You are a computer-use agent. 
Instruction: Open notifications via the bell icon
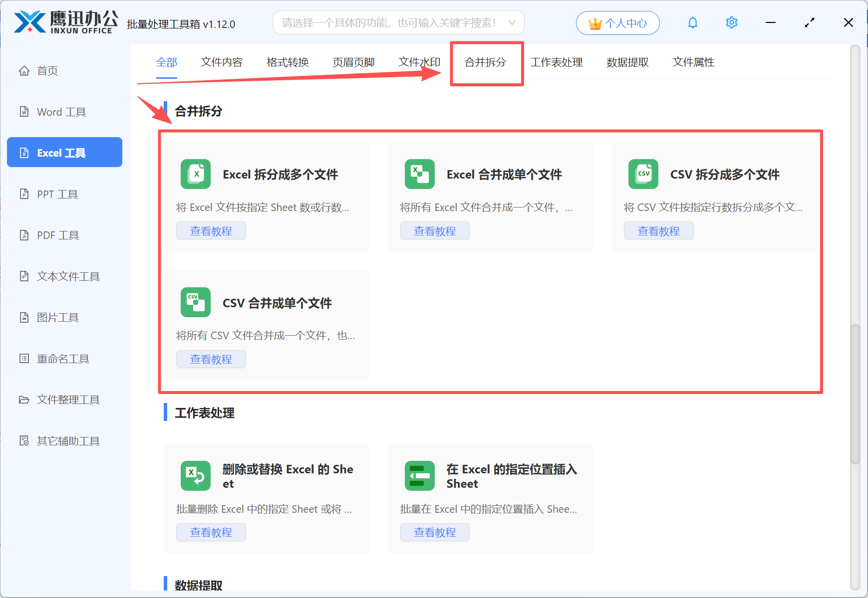[692, 23]
